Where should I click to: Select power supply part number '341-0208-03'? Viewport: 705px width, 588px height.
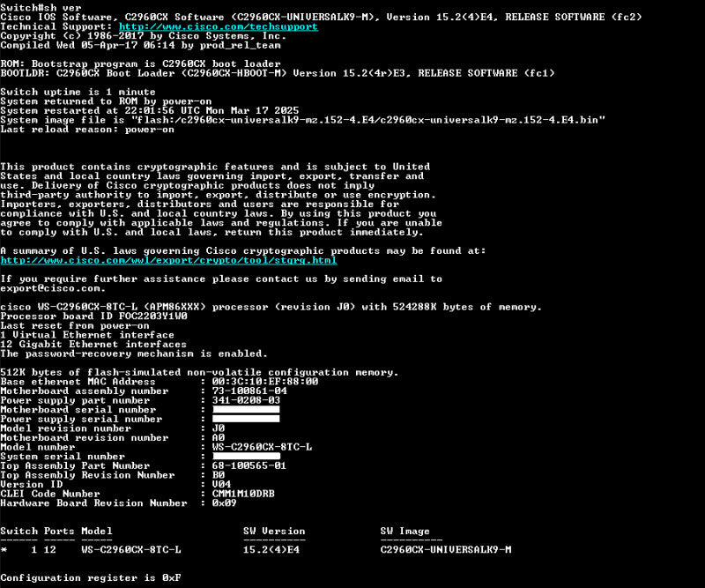click(x=247, y=400)
